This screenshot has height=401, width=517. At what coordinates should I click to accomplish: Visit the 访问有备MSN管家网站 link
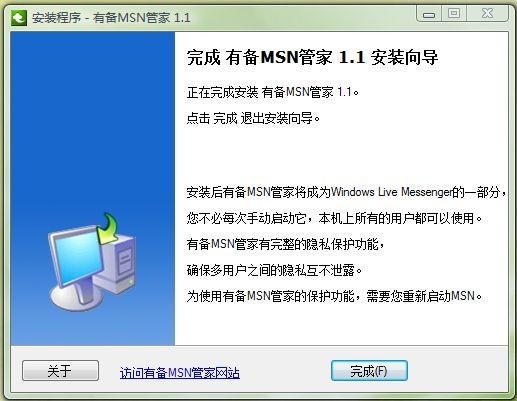[x=180, y=373]
